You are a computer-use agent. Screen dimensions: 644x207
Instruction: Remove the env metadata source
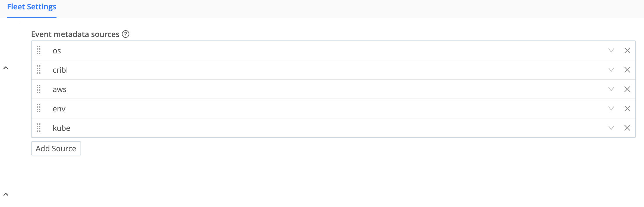[627, 108]
